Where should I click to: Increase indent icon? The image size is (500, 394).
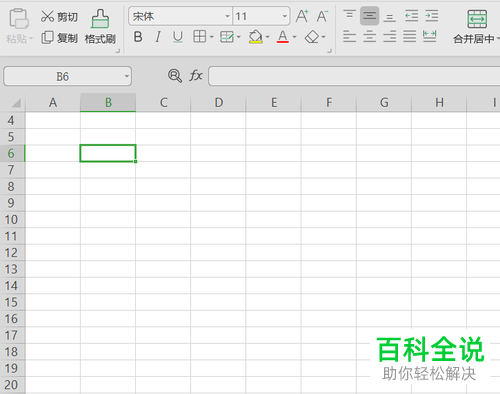(x=431, y=16)
